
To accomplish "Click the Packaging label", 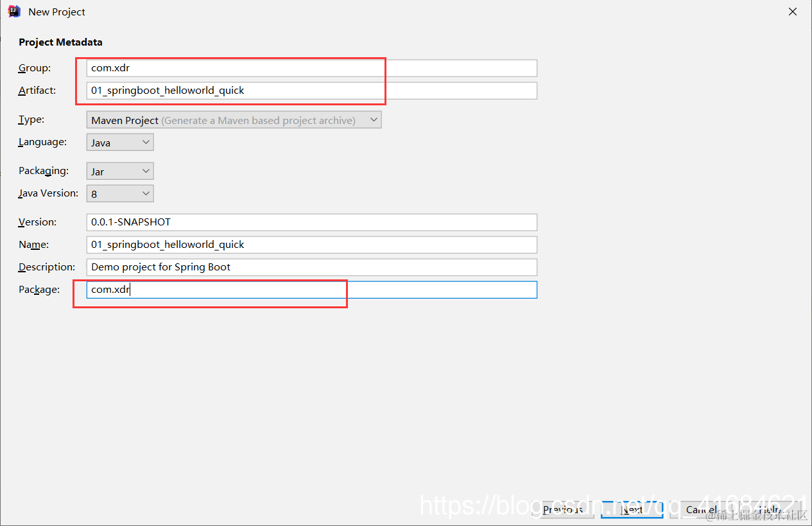I will coord(43,171).
